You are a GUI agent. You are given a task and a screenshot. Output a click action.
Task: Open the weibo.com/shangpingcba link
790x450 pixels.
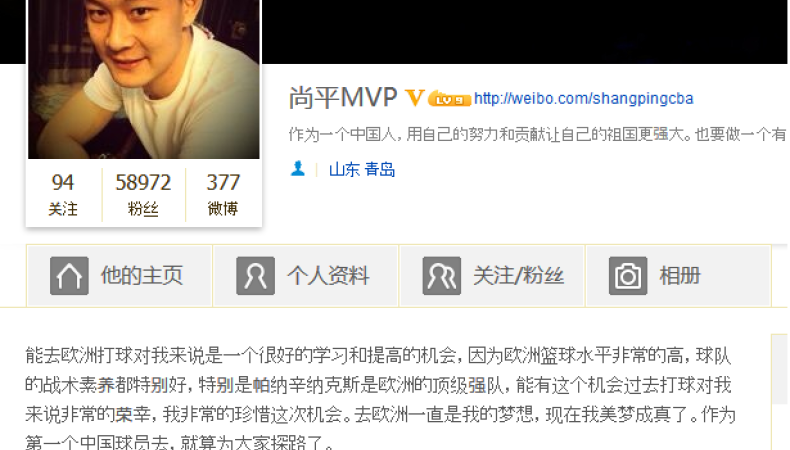[x=583, y=98]
